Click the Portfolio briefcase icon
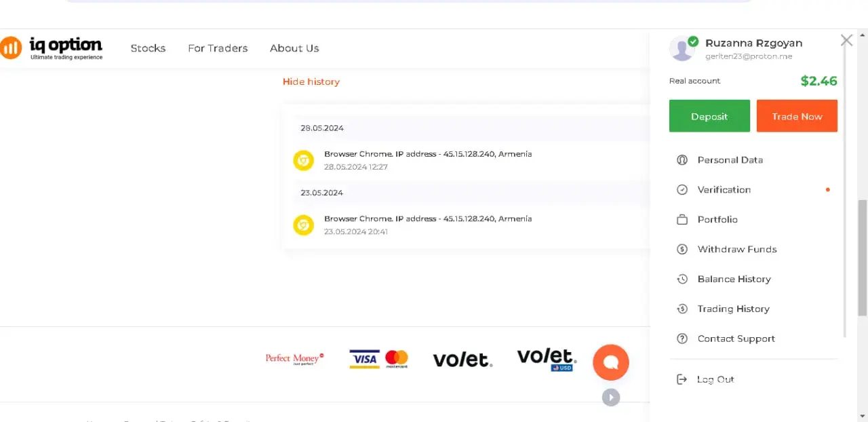Image resolution: width=868 pixels, height=422 pixels. point(682,220)
